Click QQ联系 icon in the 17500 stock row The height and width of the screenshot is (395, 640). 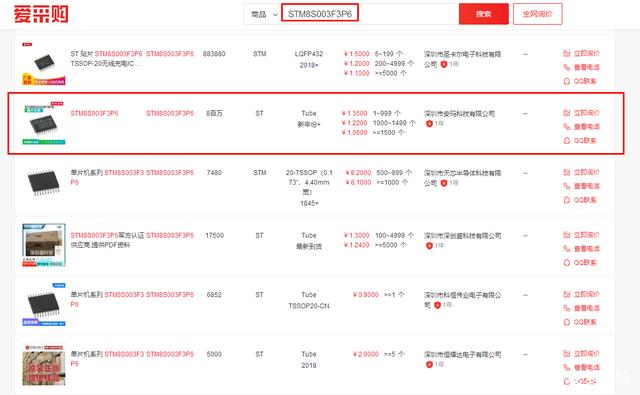pos(567,262)
